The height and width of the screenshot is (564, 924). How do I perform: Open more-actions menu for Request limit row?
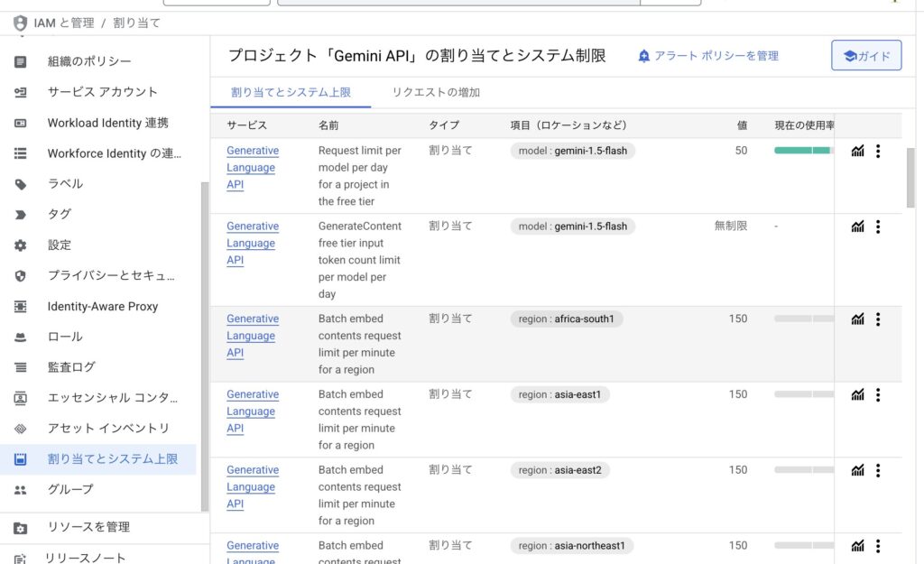(878, 151)
